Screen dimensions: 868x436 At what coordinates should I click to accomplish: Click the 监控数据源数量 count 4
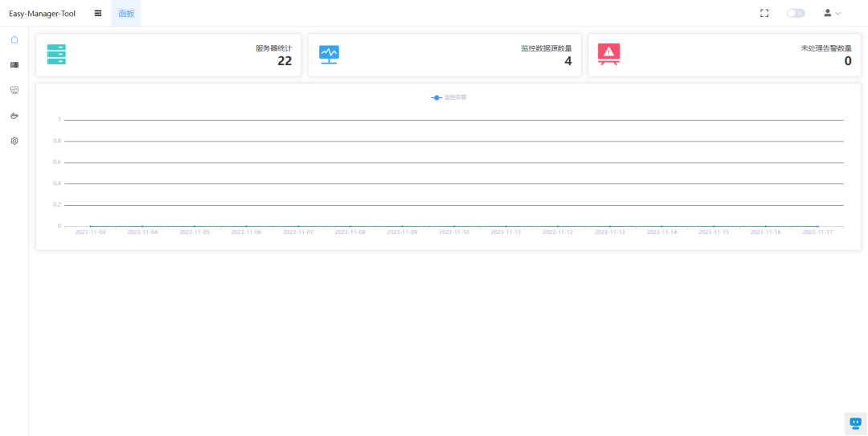click(x=567, y=61)
